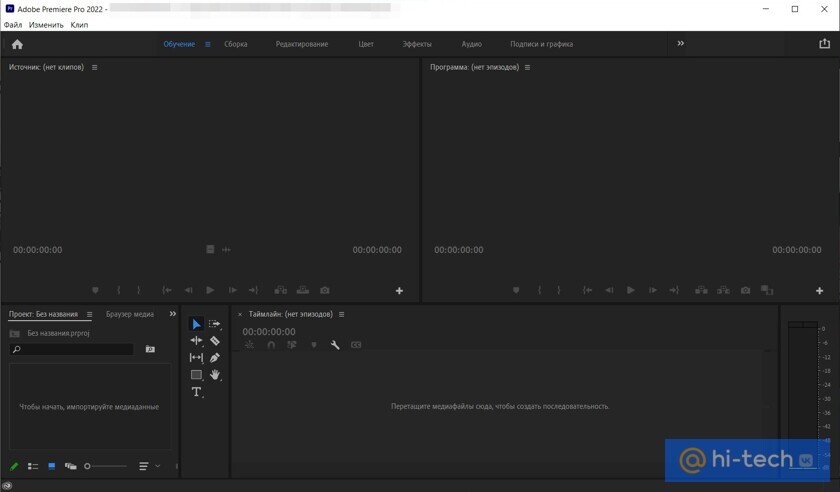The image size is (840, 492).
Task: Open the Файл menu
Action: coord(13,24)
